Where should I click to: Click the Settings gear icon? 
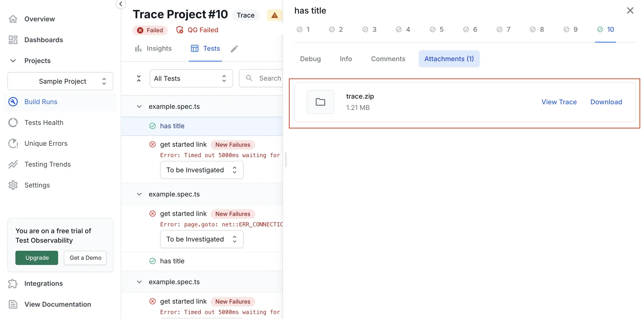point(13,185)
